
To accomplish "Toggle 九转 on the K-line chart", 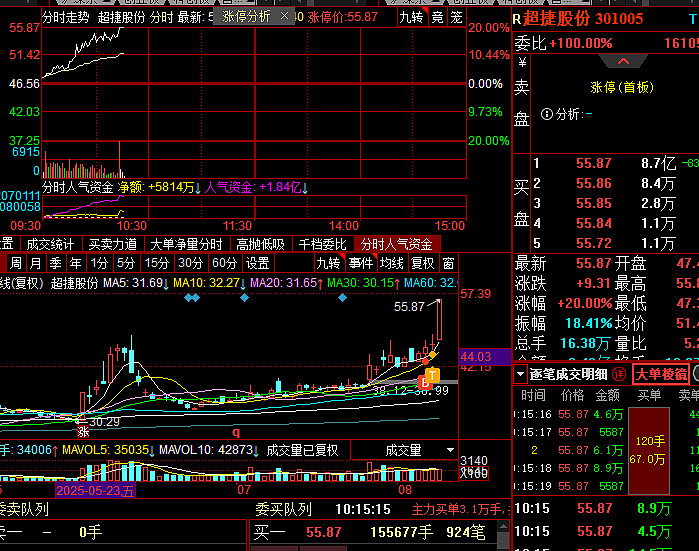I will [x=328, y=263].
